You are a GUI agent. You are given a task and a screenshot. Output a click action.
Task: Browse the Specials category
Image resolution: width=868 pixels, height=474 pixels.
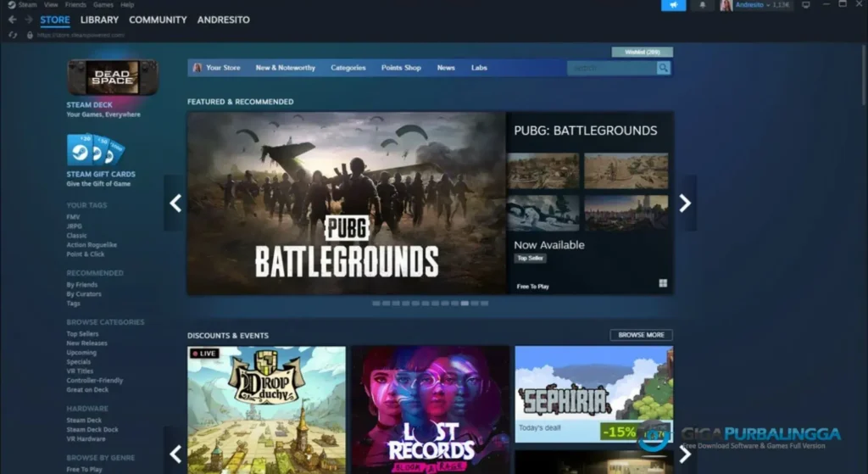point(79,361)
